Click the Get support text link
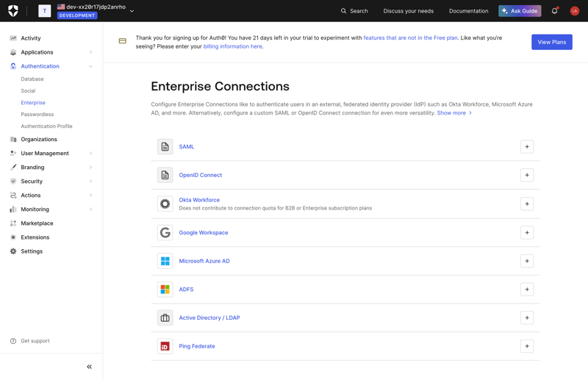Image resolution: width=588 pixels, height=380 pixels. point(35,341)
